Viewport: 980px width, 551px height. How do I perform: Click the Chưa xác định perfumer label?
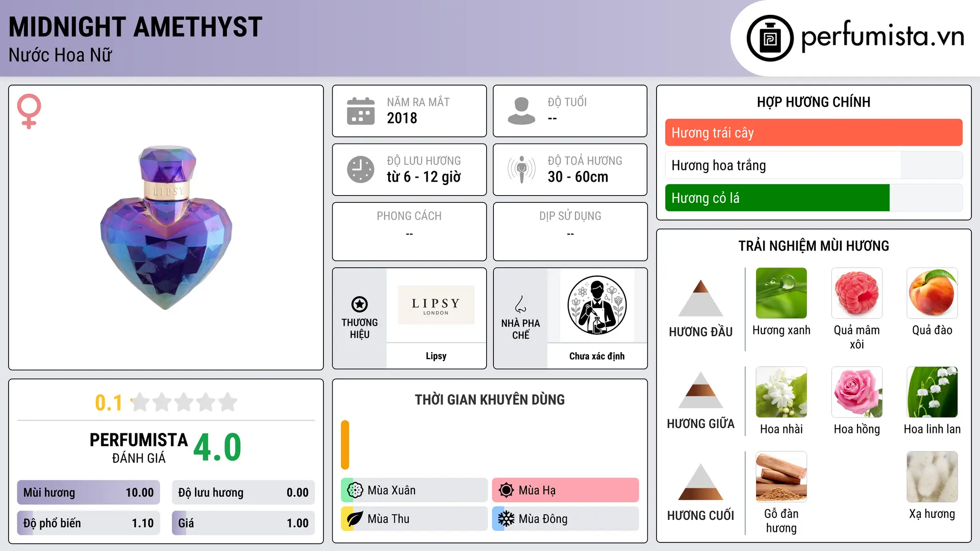[x=597, y=356]
